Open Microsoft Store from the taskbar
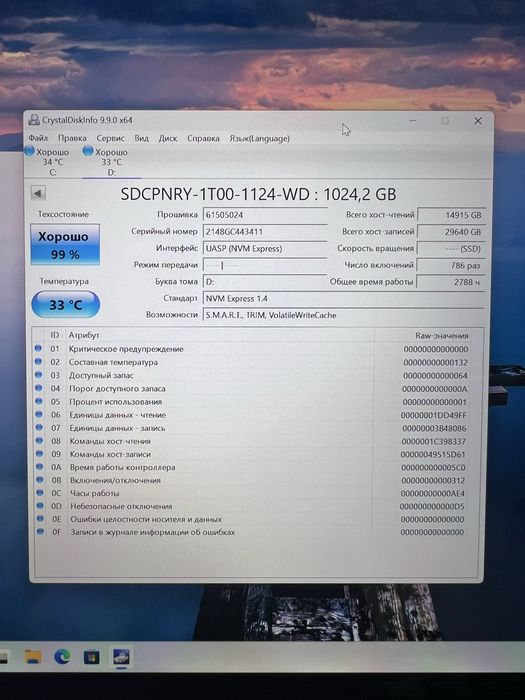 point(92,657)
